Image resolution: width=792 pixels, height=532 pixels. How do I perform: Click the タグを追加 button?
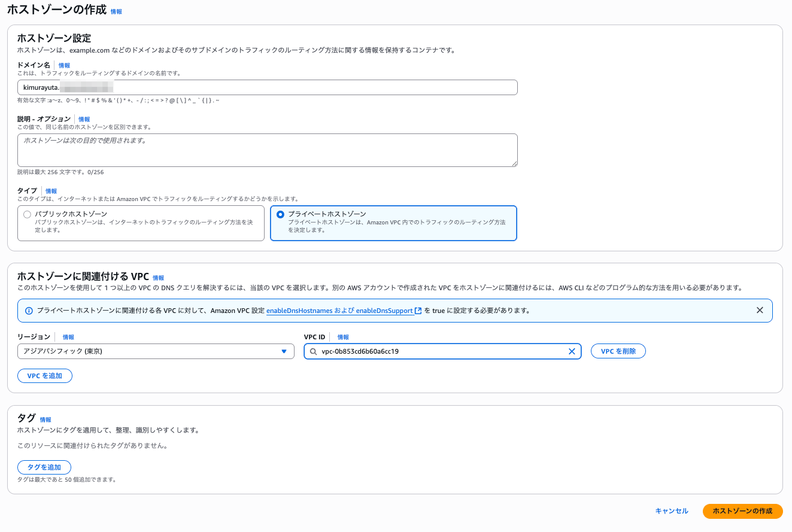(x=44, y=467)
